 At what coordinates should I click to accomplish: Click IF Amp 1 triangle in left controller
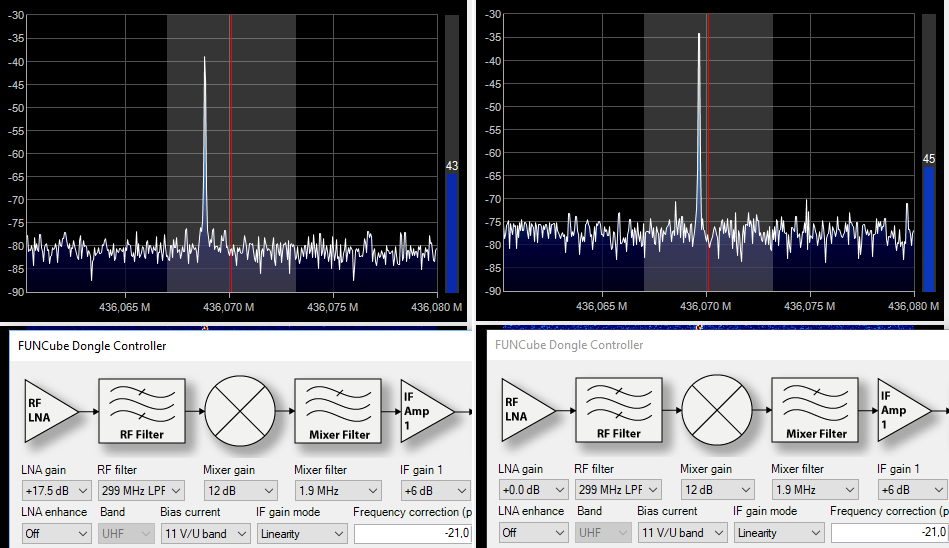427,411
